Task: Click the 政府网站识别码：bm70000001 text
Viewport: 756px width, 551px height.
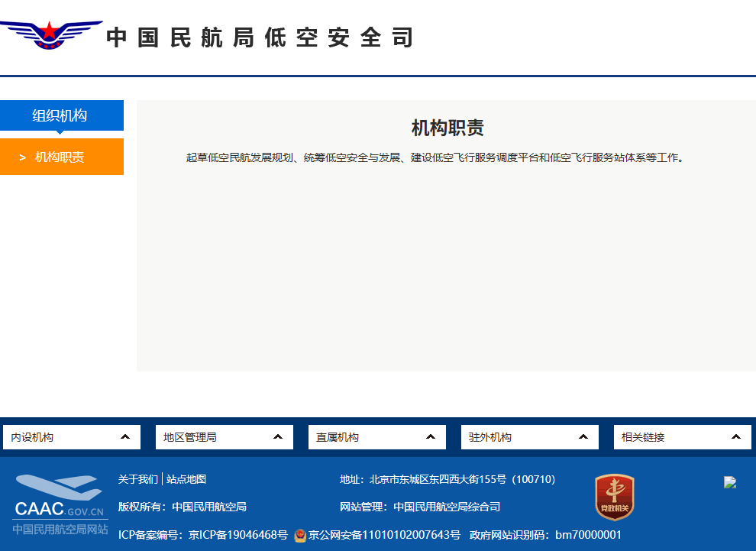Action: [545, 535]
